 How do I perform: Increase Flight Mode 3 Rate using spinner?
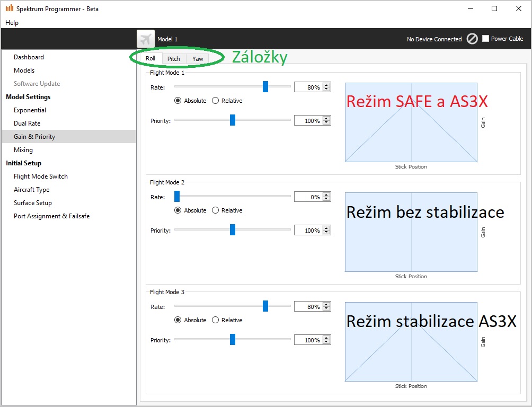pyautogui.click(x=326, y=304)
